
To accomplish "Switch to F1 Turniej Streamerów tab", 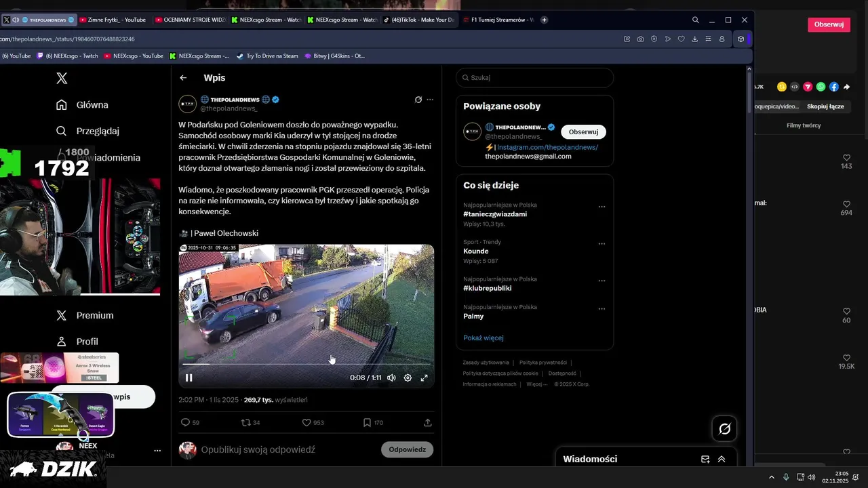I will [498, 20].
